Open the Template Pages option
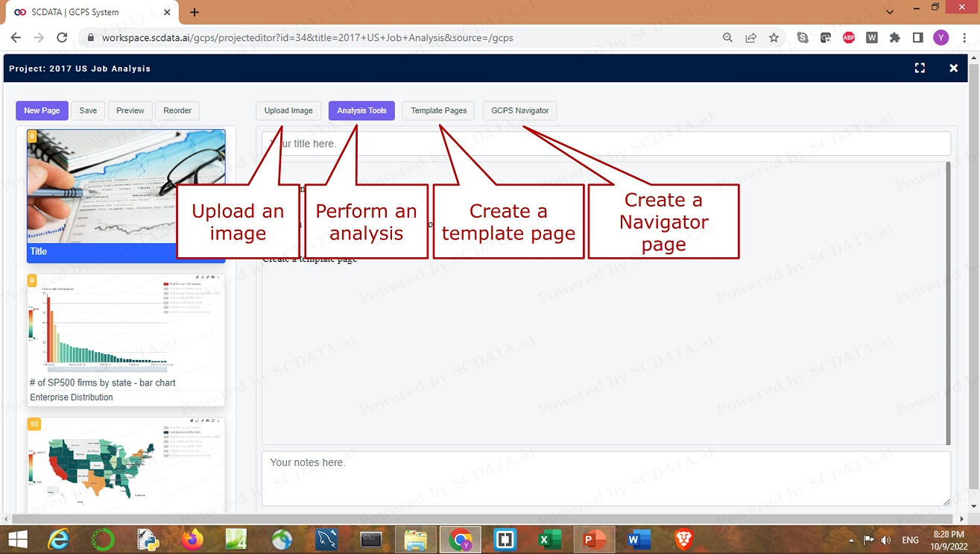This screenshot has height=554, width=980. tap(438, 110)
